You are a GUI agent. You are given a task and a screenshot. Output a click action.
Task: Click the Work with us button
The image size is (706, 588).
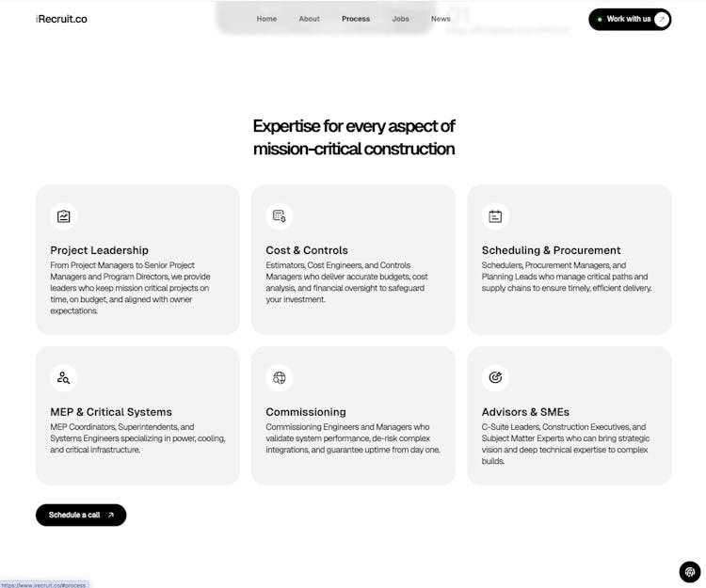[x=628, y=19]
